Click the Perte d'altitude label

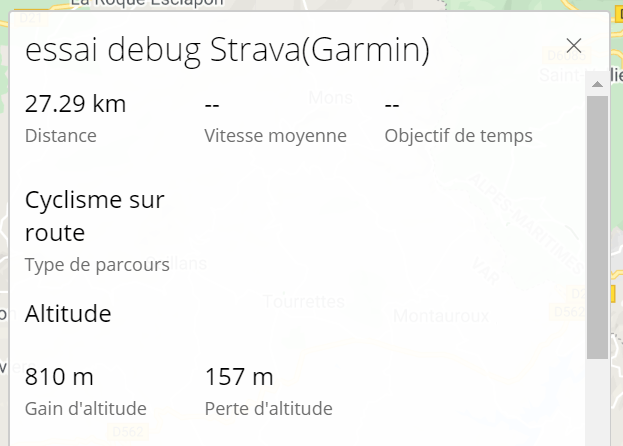point(268,409)
